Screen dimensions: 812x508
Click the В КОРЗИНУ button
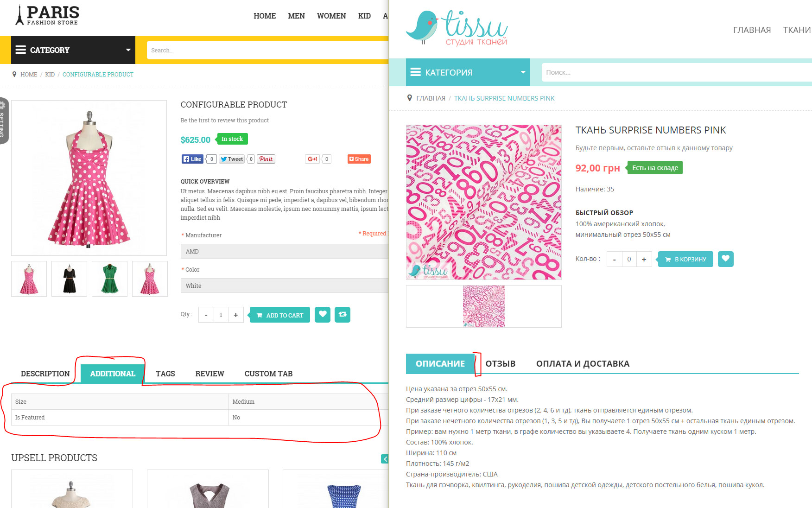coord(685,259)
